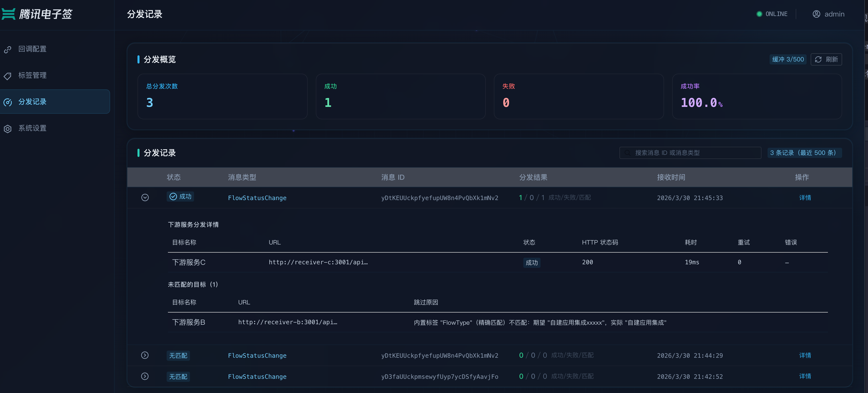Image resolution: width=868 pixels, height=393 pixels.
Task: Open the 标签管理 menu item
Action: (x=32, y=75)
